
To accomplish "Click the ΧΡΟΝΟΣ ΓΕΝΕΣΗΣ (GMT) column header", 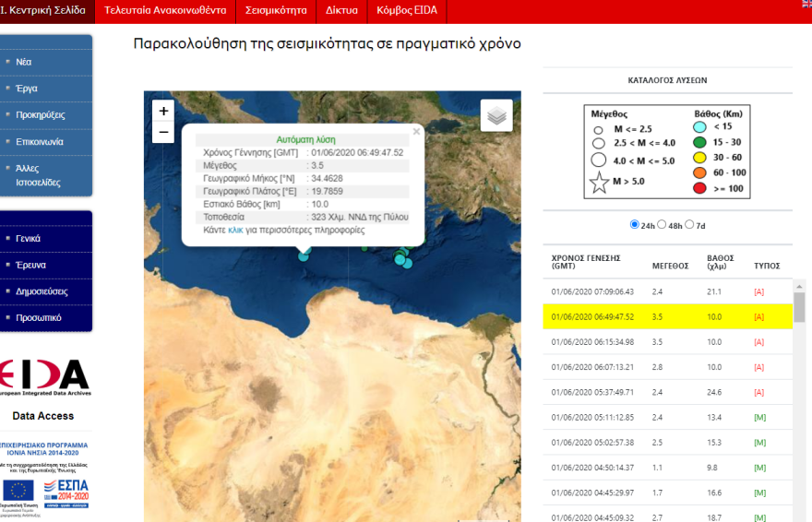I will [x=586, y=262].
